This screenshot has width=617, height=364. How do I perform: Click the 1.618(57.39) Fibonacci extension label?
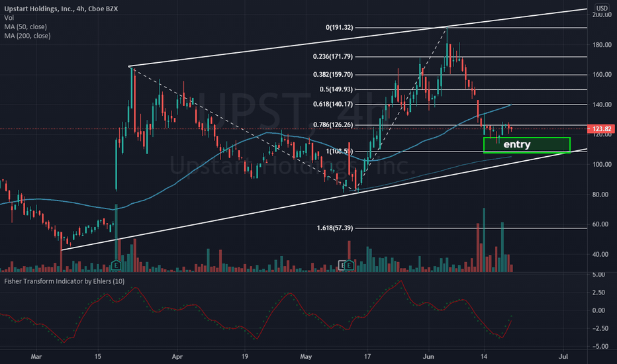(335, 228)
